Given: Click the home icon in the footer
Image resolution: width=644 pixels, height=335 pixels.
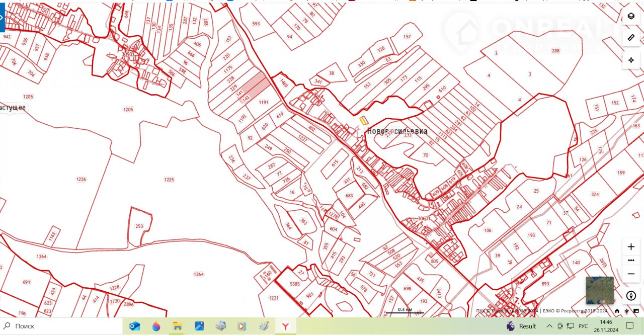Looking at the screenshot, I should 617,311.
